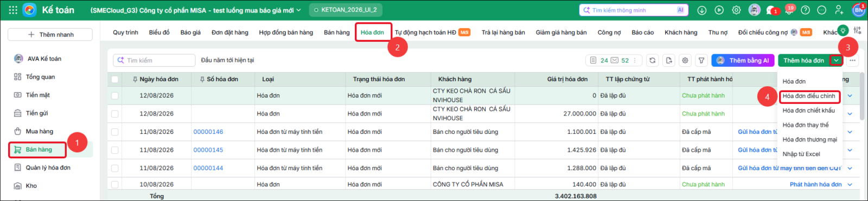Choose Hóa đơn thay thế from menu

806,125
